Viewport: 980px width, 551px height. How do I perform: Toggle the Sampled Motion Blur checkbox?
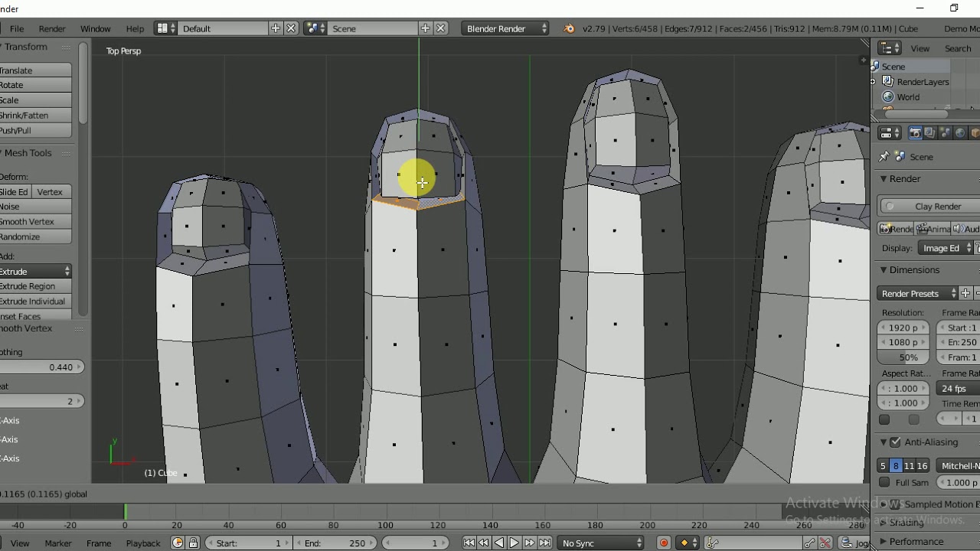click(x=895, y=504)
